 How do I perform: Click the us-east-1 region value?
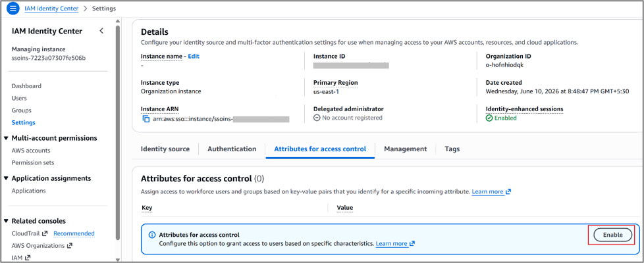326,91
